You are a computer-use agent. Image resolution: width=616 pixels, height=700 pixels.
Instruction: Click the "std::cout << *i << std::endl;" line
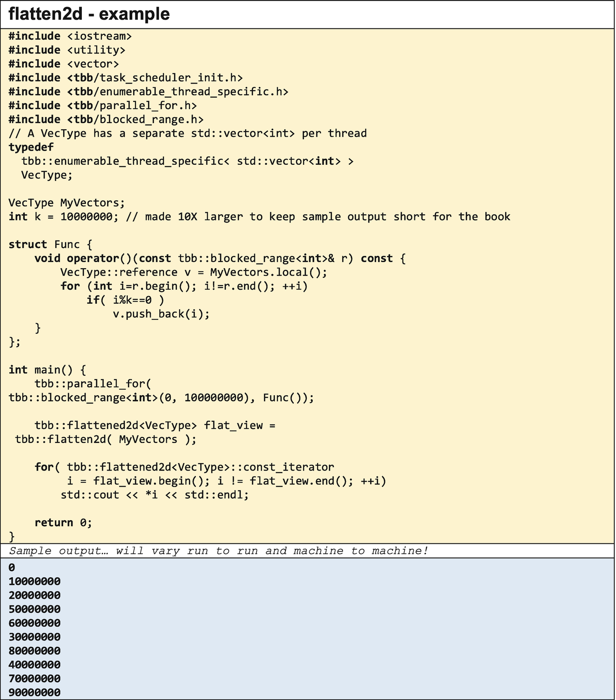pyautogui.click(x=155, y=495)
